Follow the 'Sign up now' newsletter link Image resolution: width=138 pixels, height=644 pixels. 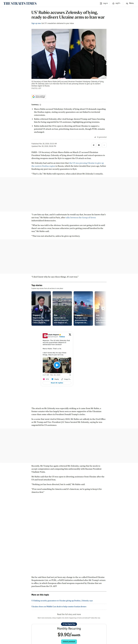point(36,23)
